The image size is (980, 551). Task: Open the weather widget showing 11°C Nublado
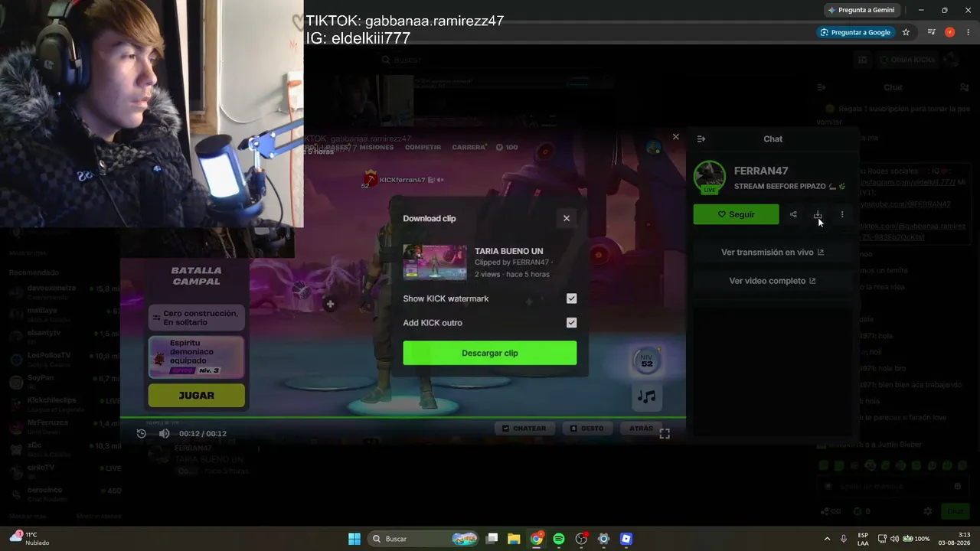30,539
